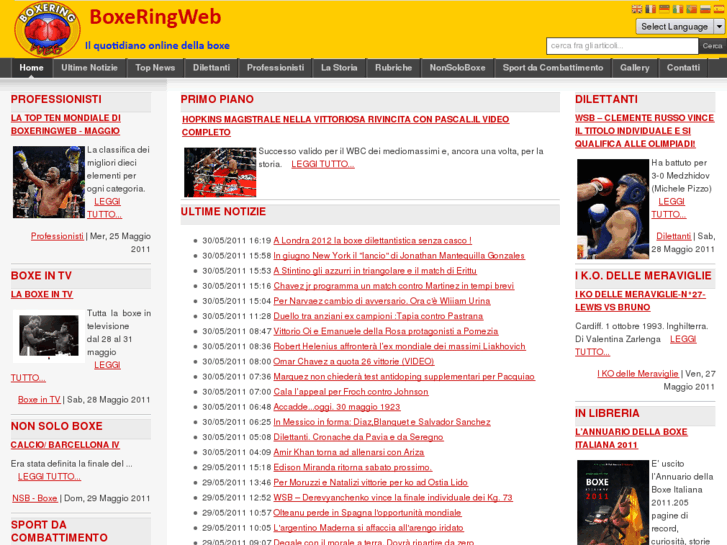
Task: Open 'Duello tra anziani ex campioni' news
Action: 378,316
